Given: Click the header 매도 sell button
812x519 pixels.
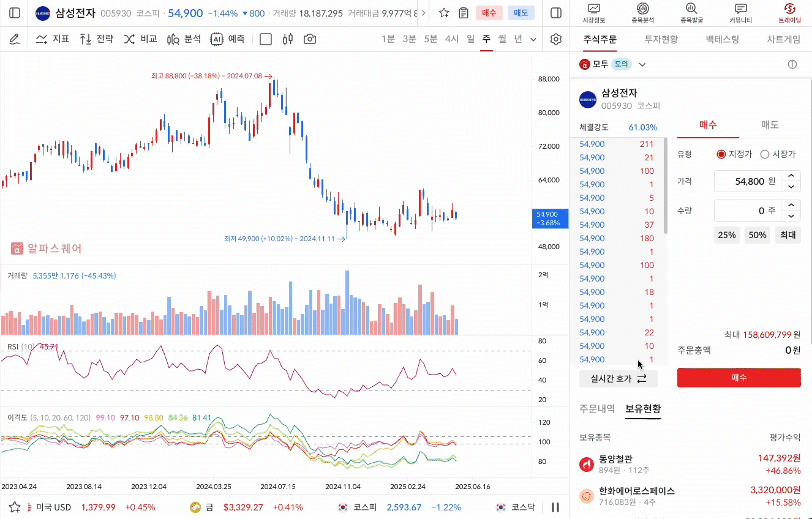Looking at the screenshot, I should (x=521, y=13).
